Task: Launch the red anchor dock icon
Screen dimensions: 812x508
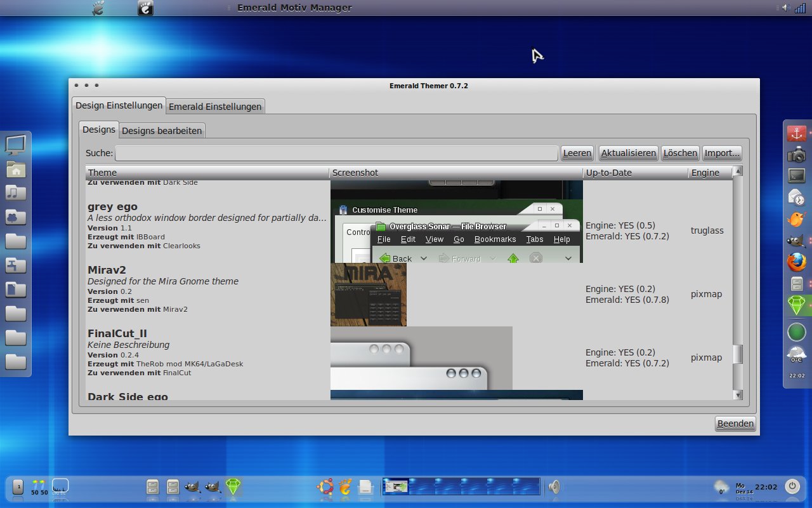Action: 797,133
